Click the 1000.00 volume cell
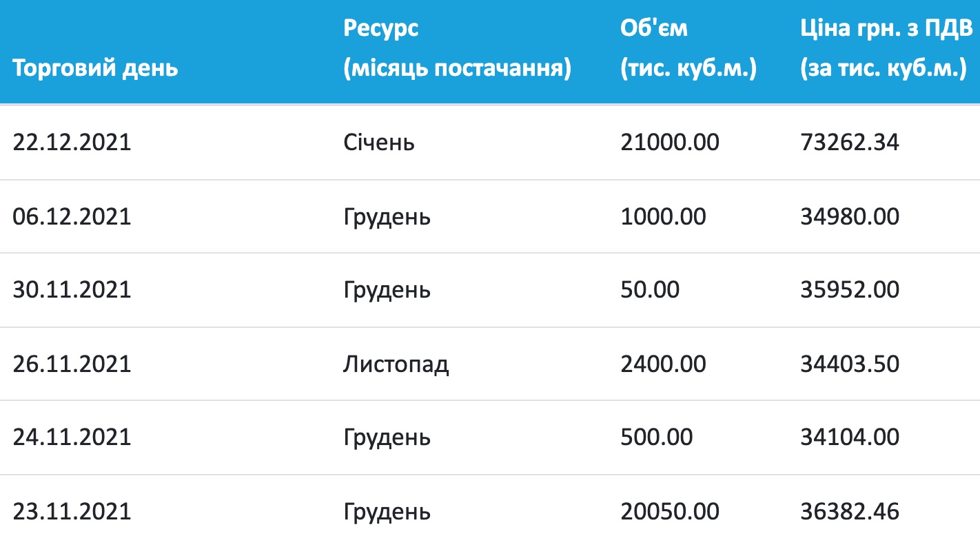Viewport: 980px width, 536px height. coord(663,216)
